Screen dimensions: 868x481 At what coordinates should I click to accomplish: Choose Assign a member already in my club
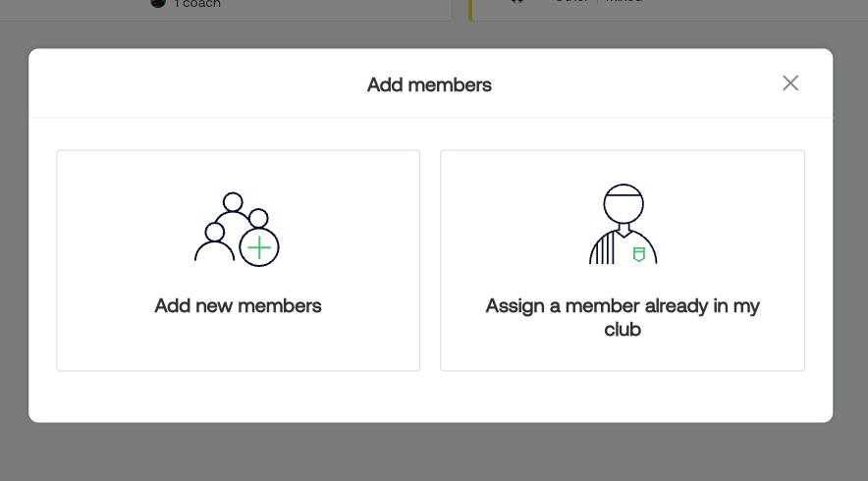click(x=623, y=260)
